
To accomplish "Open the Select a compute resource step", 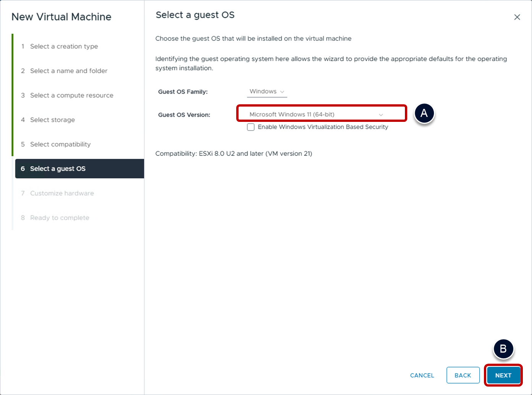I will [x=71, y=95].
